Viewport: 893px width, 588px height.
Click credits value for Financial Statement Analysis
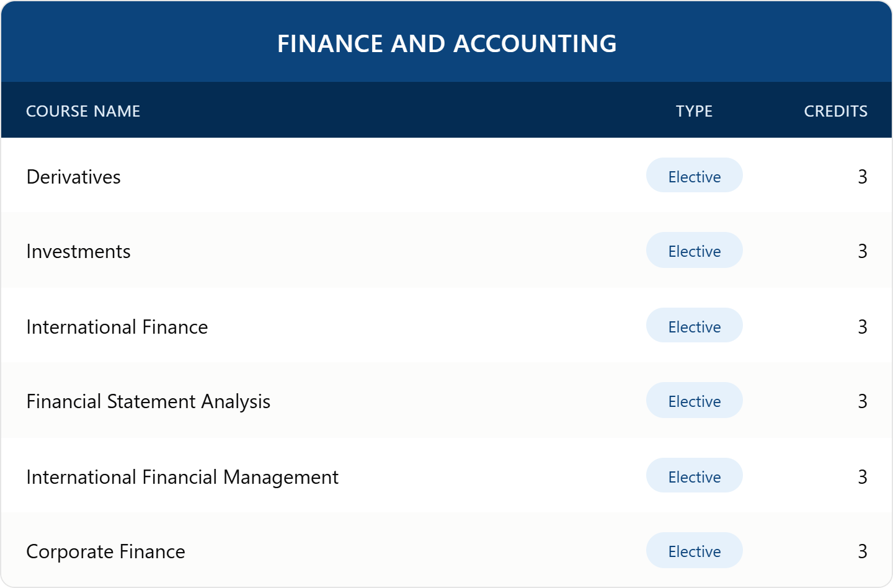point(863,401)
